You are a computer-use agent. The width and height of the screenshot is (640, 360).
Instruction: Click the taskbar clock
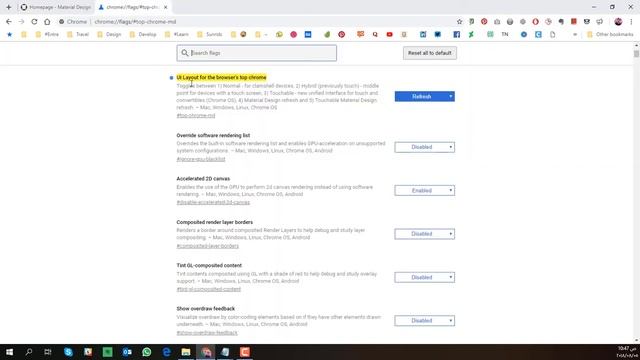(627, 352)
